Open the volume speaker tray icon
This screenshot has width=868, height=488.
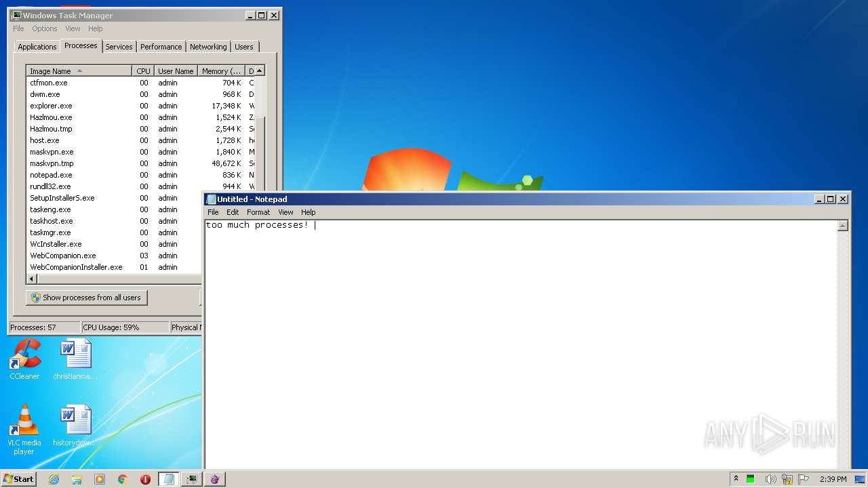click(x=771, y=479)
